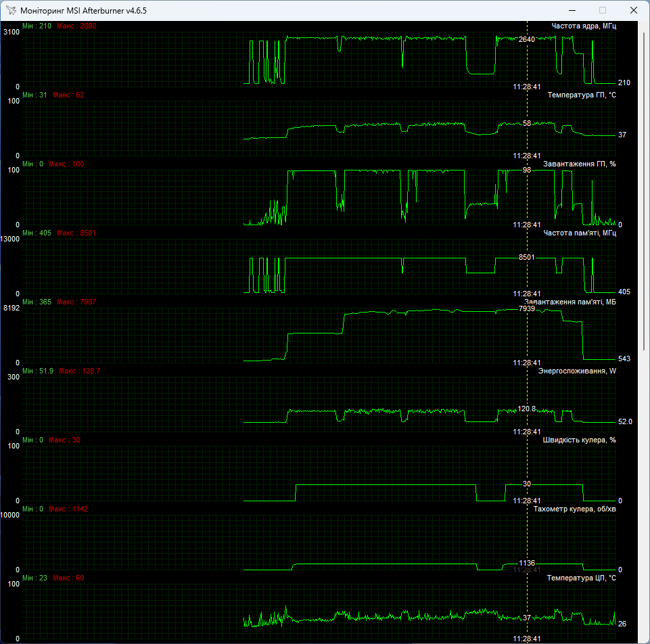Click 'Макс : 100' on GPU load graph
650x644 pixels.
tap(66, 164)
